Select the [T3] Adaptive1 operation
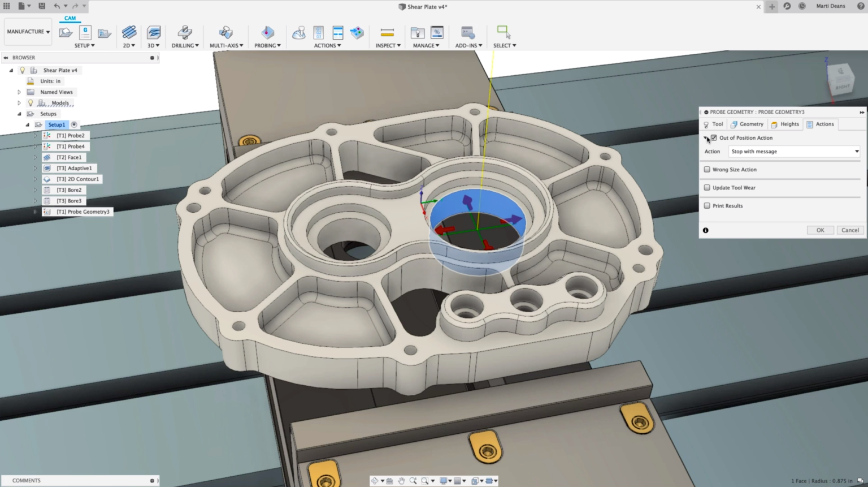Viewport: 868px width, 487px height. coord(74,168)
